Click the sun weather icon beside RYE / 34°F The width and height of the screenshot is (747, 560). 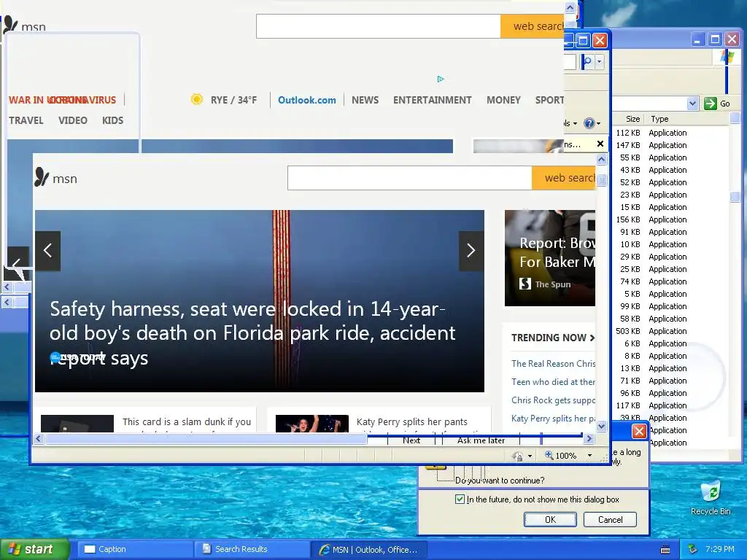pyautogui.click(x=196, y=99)
